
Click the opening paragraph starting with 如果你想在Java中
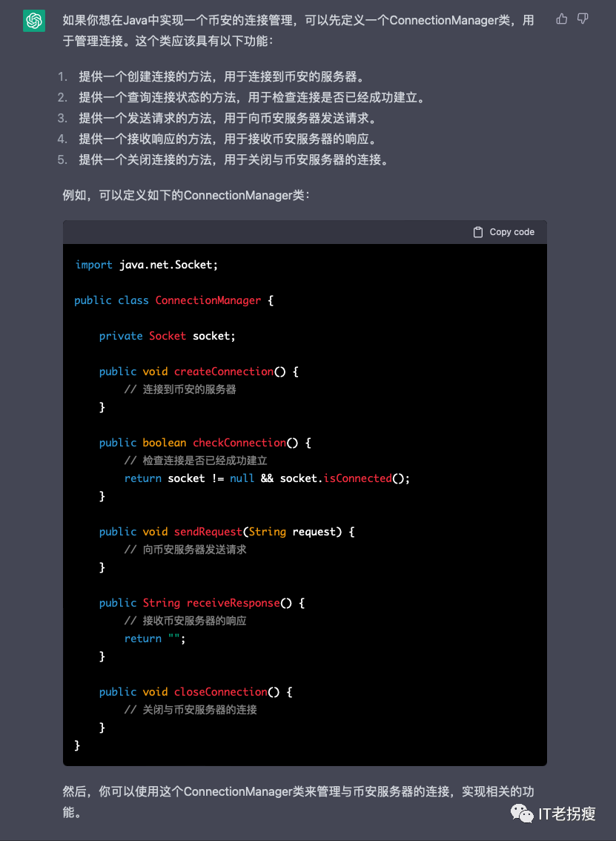pos(298,30)
